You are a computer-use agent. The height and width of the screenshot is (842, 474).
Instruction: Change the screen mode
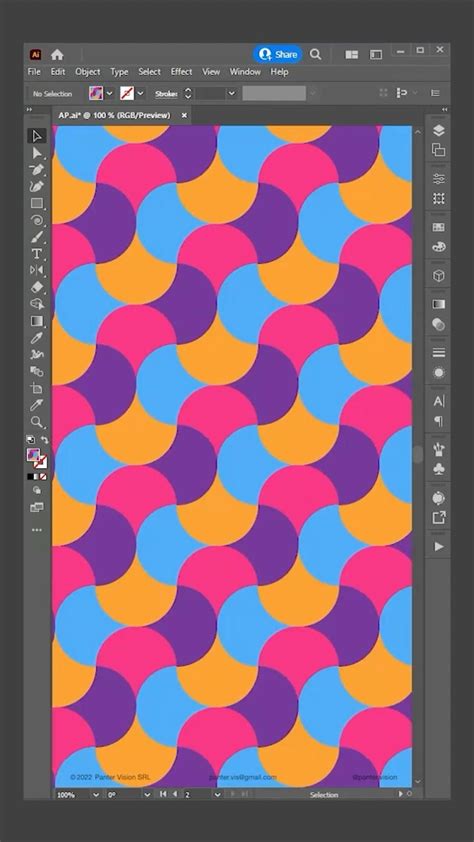tap(37, 507)
